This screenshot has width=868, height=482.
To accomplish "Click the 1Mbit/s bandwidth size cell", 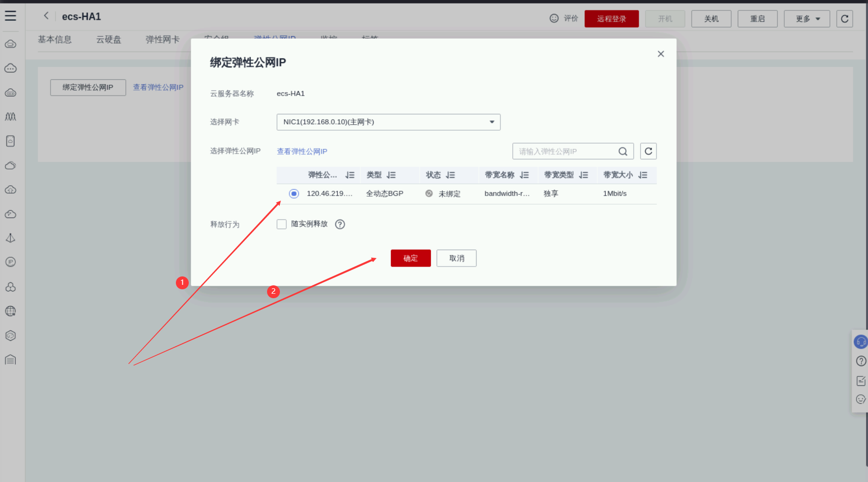I will (x=615, y=194).
